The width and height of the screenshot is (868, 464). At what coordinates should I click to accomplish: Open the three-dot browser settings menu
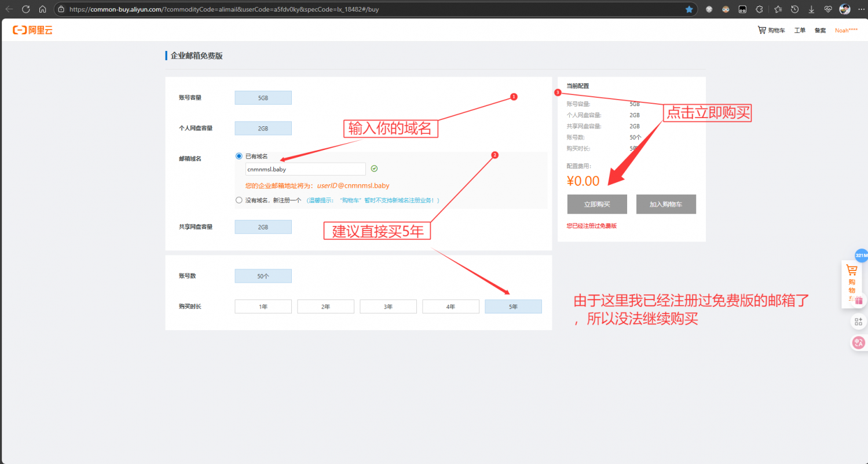860,9
